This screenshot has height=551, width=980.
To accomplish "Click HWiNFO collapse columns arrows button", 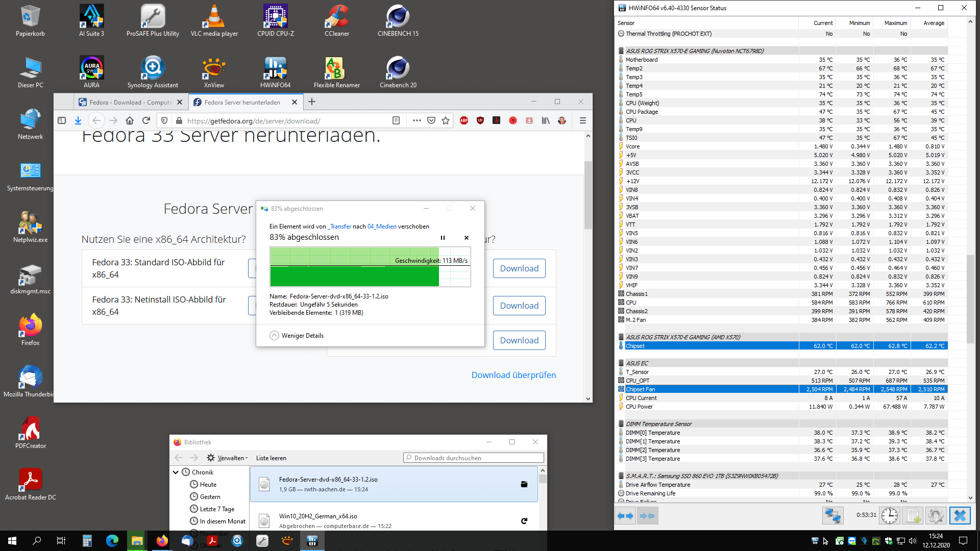I will click(647, 516).
